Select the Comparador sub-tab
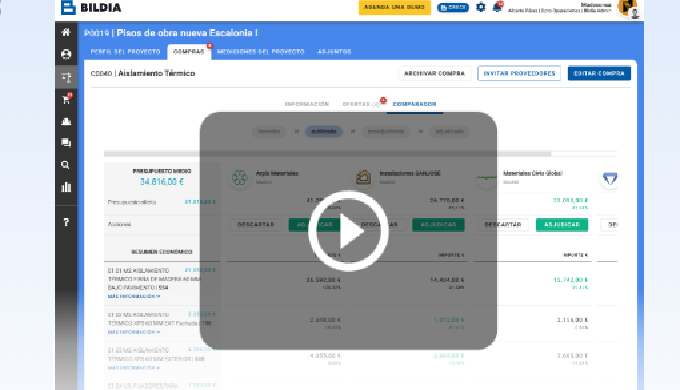This screenshot has width=680, height=390. click(x=415, y=104)
